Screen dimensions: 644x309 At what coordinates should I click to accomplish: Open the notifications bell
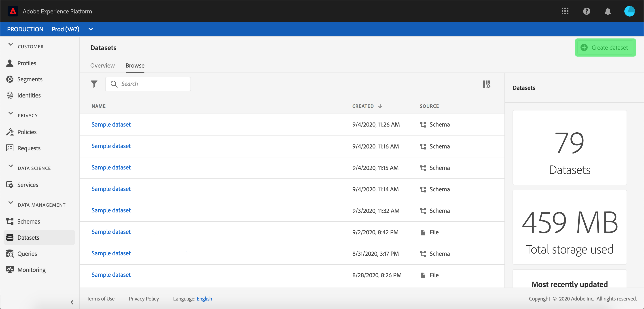(608, 11)
